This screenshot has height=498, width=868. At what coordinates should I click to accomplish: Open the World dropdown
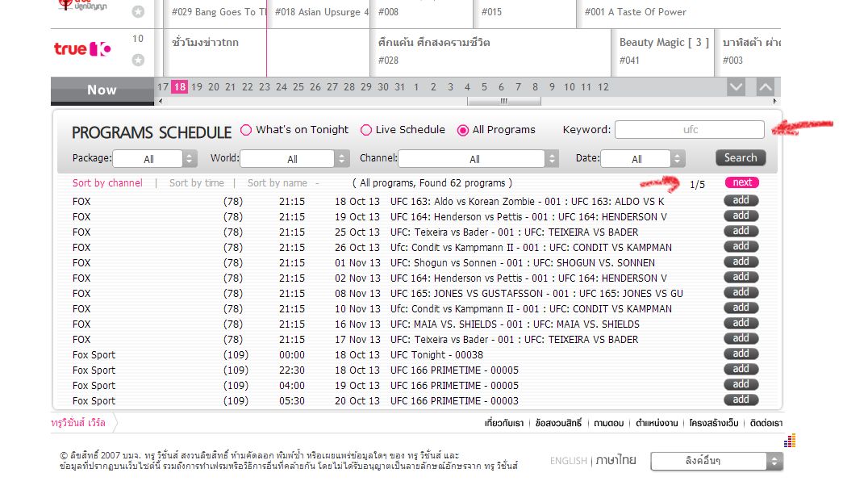[x=295, y=159]
